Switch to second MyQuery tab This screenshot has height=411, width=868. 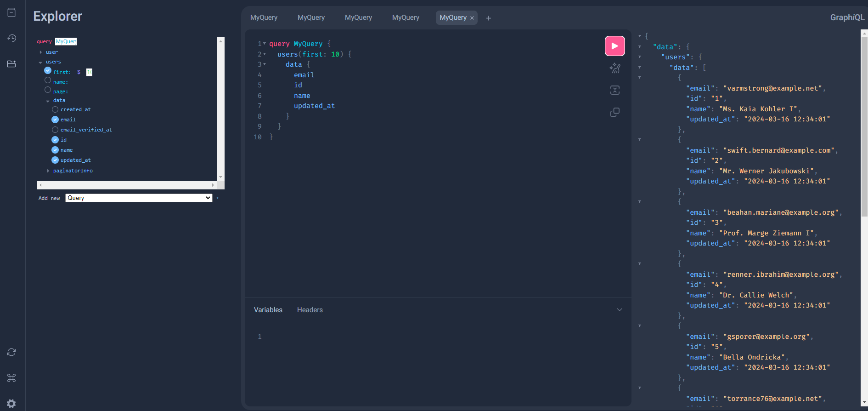311,17
